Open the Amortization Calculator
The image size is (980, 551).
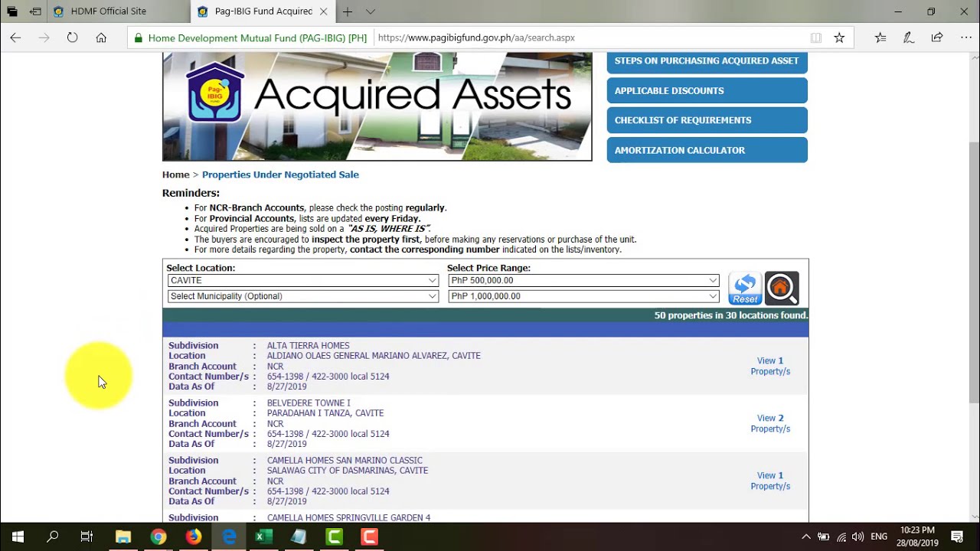point(707,150)
